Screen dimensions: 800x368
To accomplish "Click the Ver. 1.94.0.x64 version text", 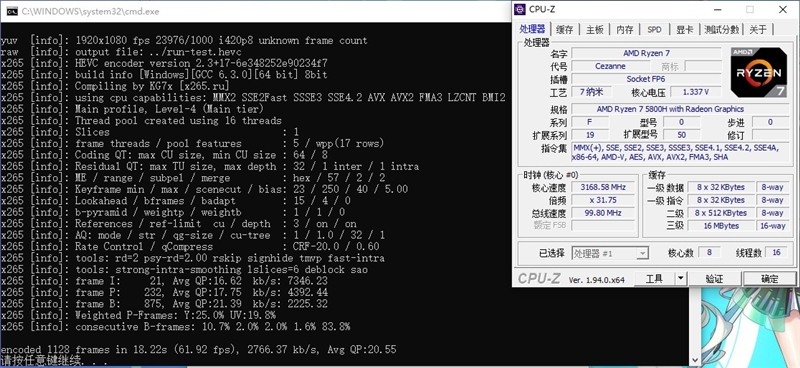I will tap(596, 280).
